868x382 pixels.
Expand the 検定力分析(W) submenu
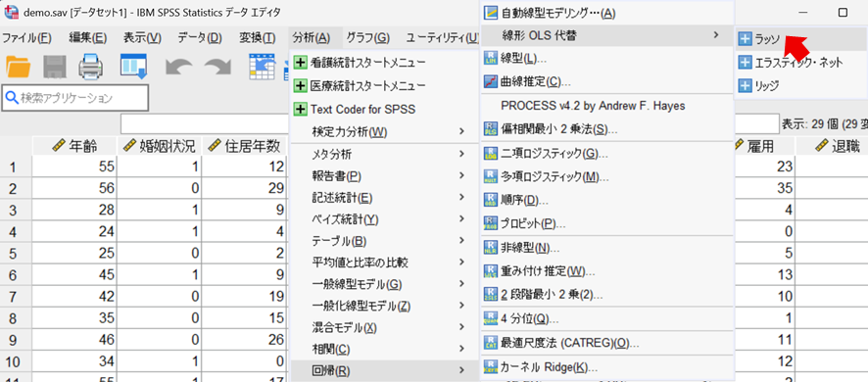point(384,132)
